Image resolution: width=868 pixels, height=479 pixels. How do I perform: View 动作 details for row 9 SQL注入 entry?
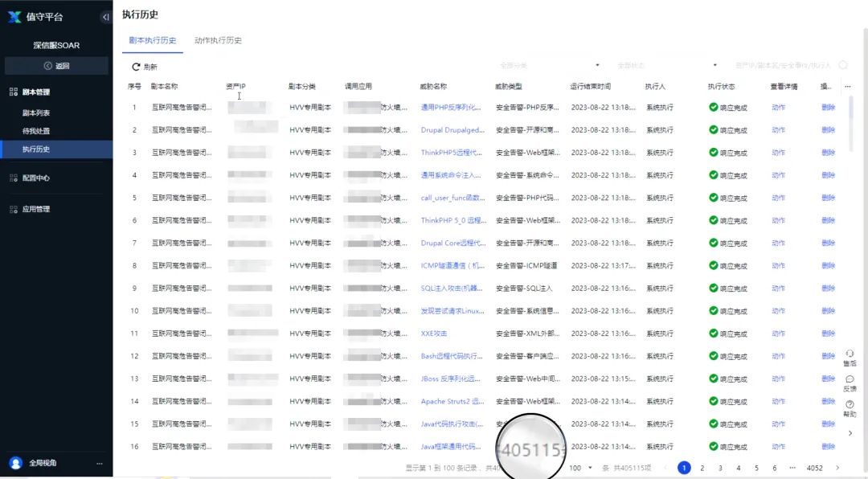(778, 289)
